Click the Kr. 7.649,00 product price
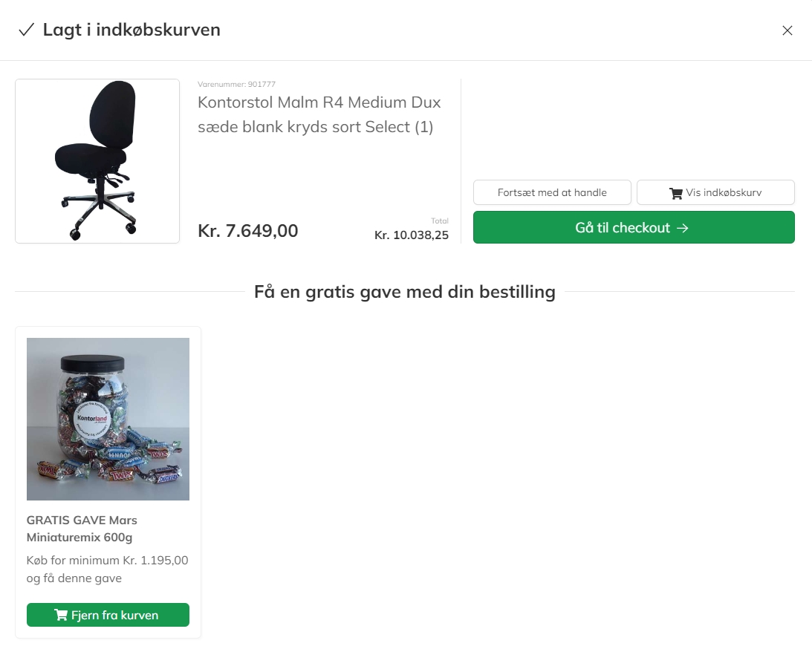This screenshot has height=649, width=812. pos(248,231)
